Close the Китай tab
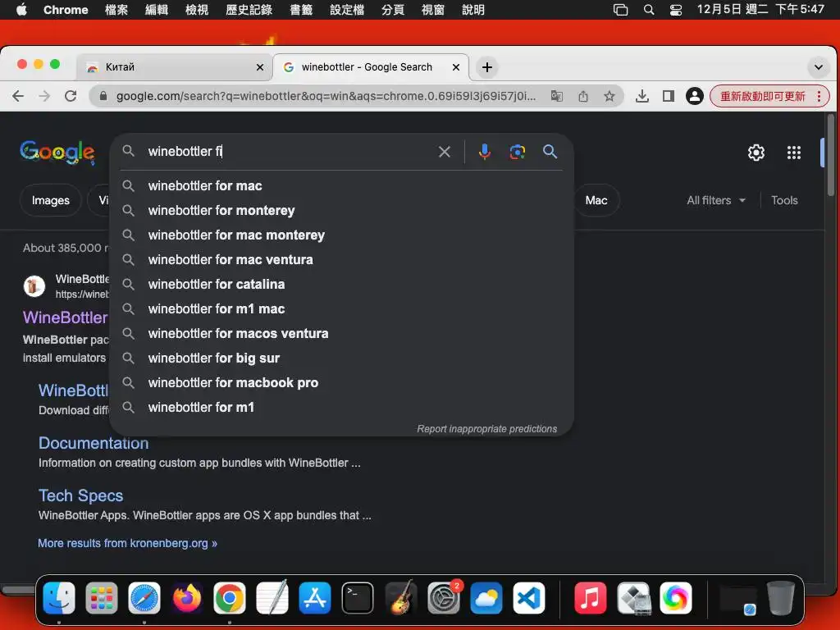The image size is (840, 630). coord(260,67)
